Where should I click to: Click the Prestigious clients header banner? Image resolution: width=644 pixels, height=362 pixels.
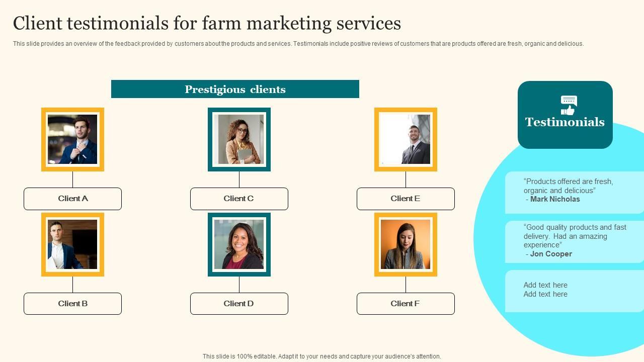click(x=235, y=89)
